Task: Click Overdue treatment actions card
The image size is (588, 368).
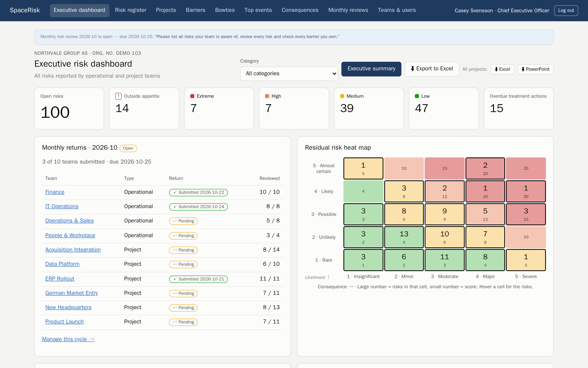Action: [x=519, y=109]
